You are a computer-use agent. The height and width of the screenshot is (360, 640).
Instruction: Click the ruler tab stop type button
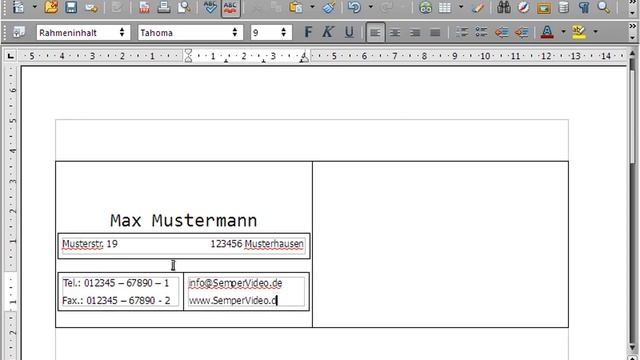point(11,56)
